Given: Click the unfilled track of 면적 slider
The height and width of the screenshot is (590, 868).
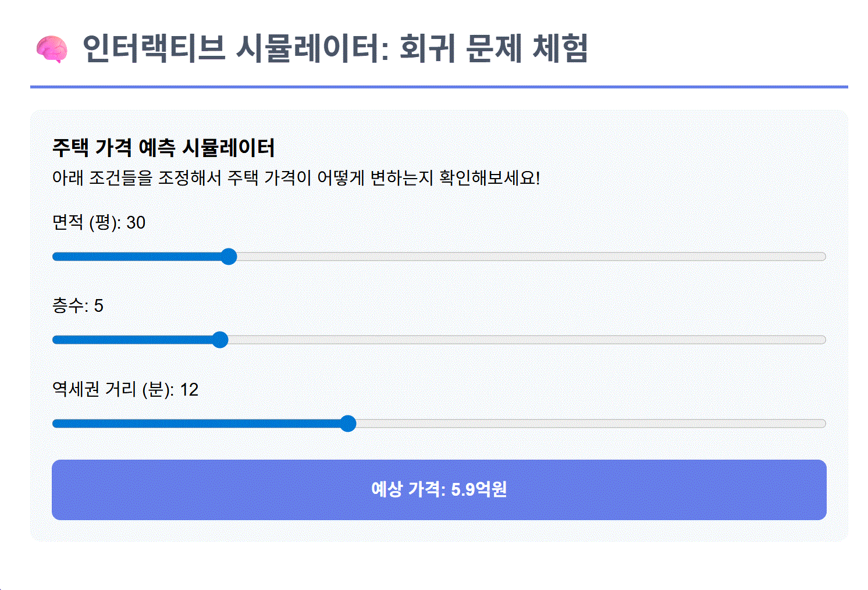Looking at the screenshot, I should pos(524,257).
